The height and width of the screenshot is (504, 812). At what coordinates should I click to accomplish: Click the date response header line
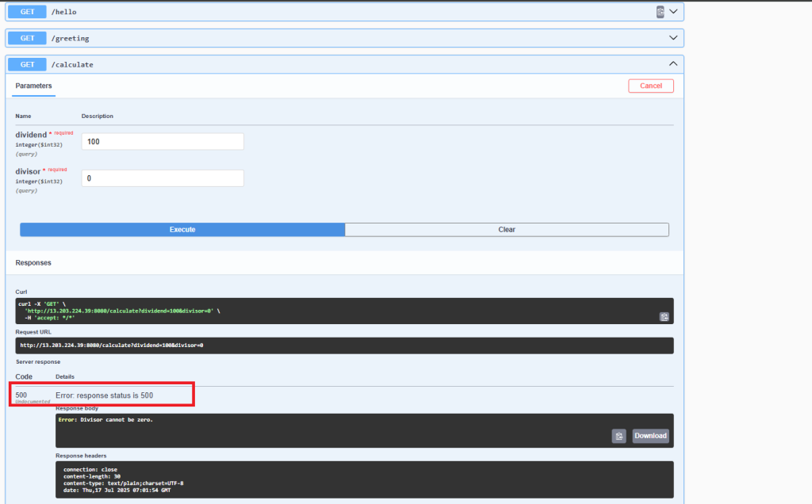tap(117, 490)
